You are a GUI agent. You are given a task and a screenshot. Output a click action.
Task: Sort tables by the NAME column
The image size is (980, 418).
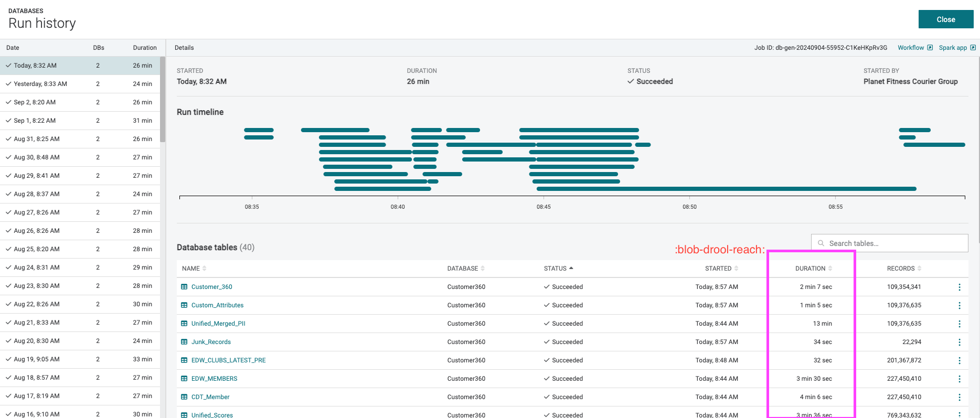(194, 269)
